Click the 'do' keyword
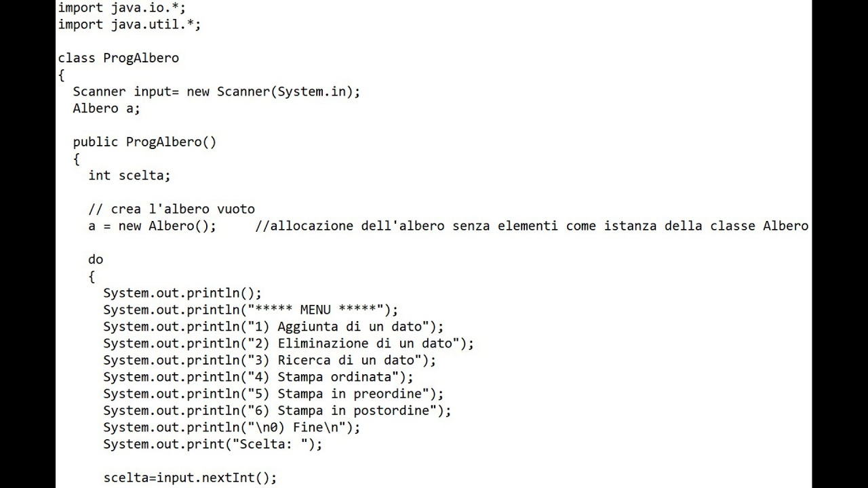 [96, 259]
